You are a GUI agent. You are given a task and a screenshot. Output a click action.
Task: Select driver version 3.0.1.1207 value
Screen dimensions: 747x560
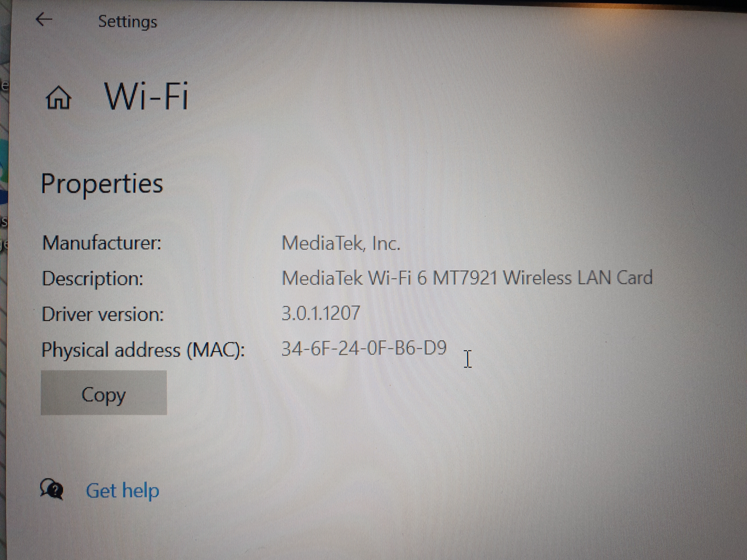pyautogui.click(x=321, y=313)
